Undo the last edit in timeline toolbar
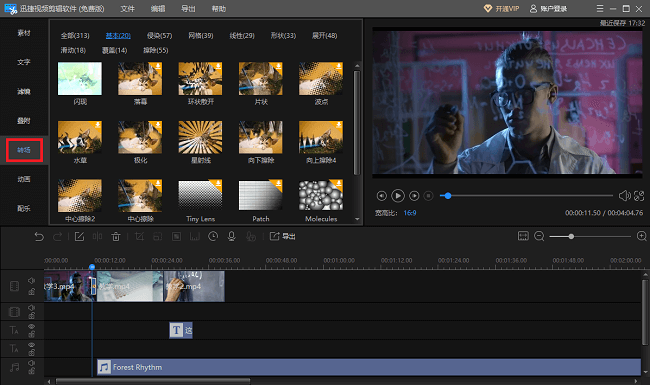650x385 pixels. click(x=39, y=237)
